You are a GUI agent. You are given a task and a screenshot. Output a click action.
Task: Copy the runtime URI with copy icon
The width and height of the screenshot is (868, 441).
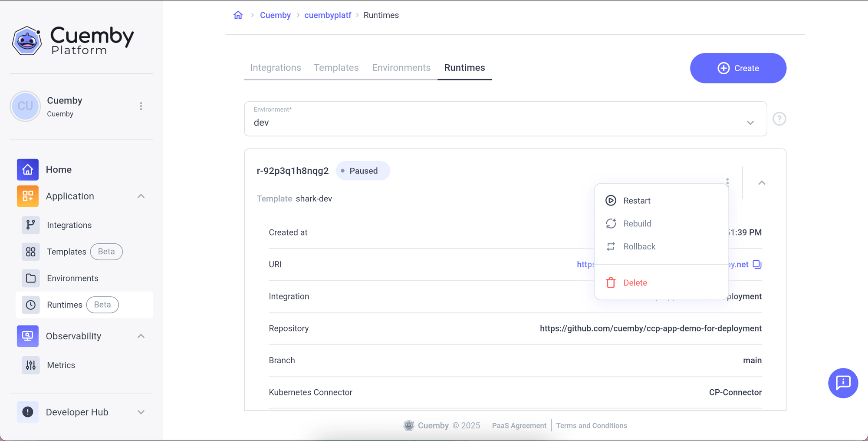click(x=757, y=264)
